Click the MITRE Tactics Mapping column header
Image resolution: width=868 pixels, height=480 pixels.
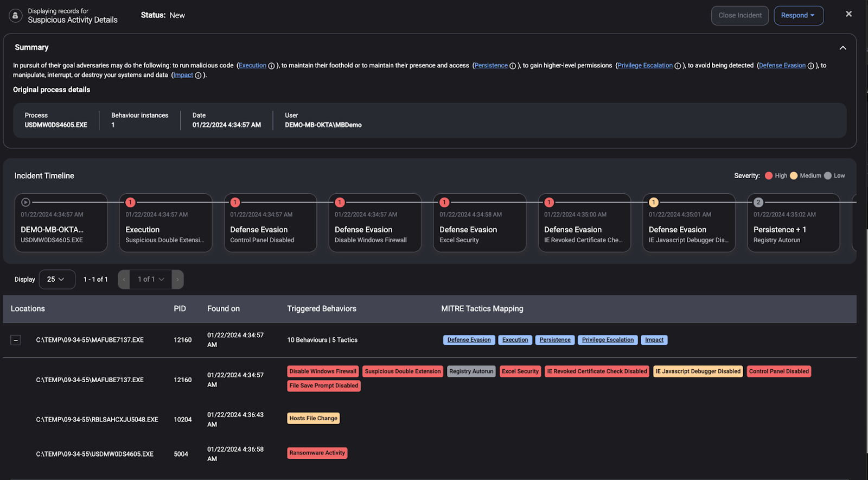(482, 309)
